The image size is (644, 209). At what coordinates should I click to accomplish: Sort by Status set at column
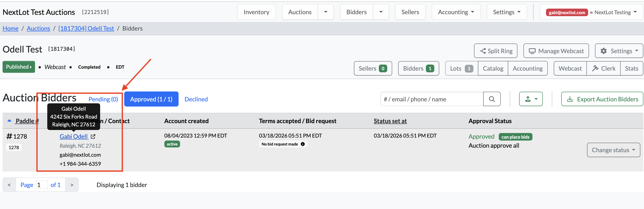click(390, 121)
